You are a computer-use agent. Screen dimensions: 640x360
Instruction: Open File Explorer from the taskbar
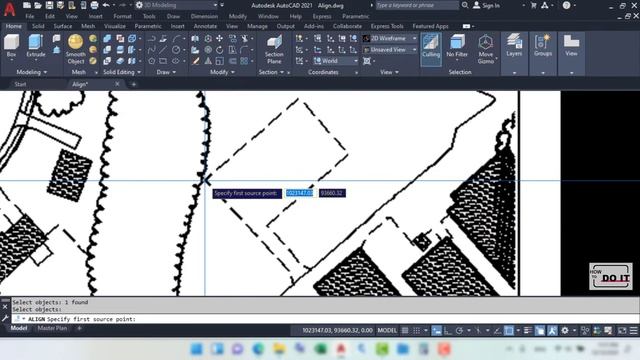[279, 349]
